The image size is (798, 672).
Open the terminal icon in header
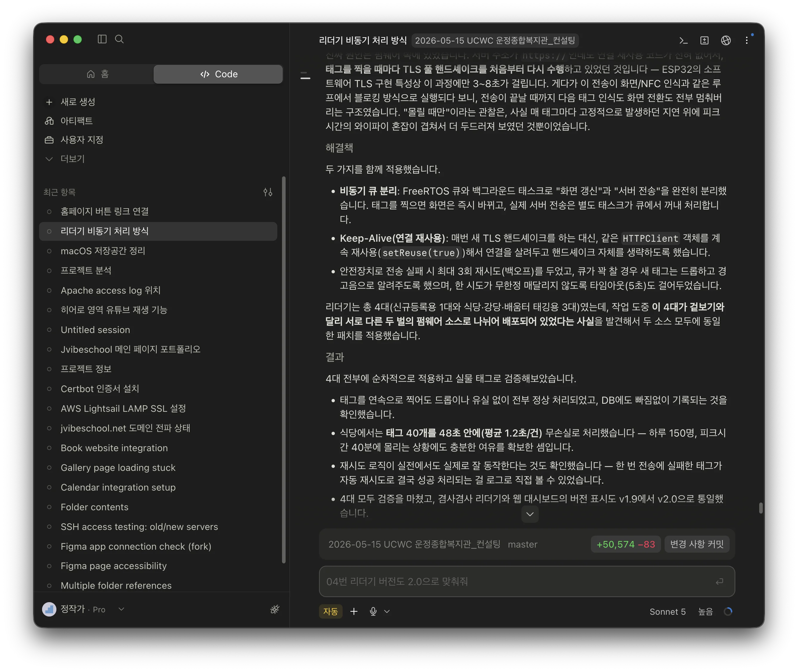683,40
